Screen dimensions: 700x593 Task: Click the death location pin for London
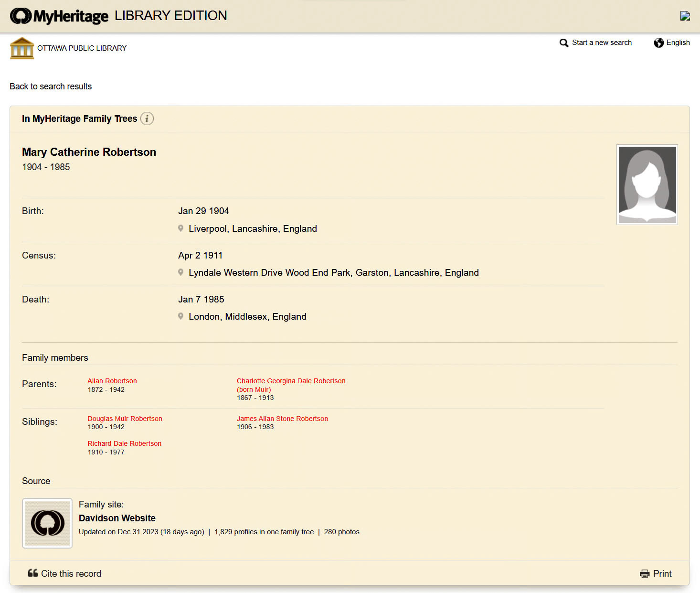click(x=181, y=316)
